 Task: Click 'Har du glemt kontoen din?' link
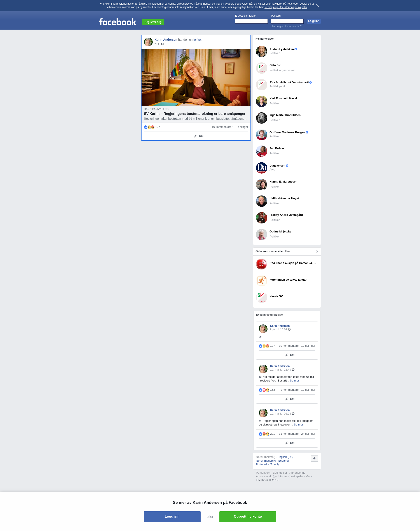tap(286, 26)
